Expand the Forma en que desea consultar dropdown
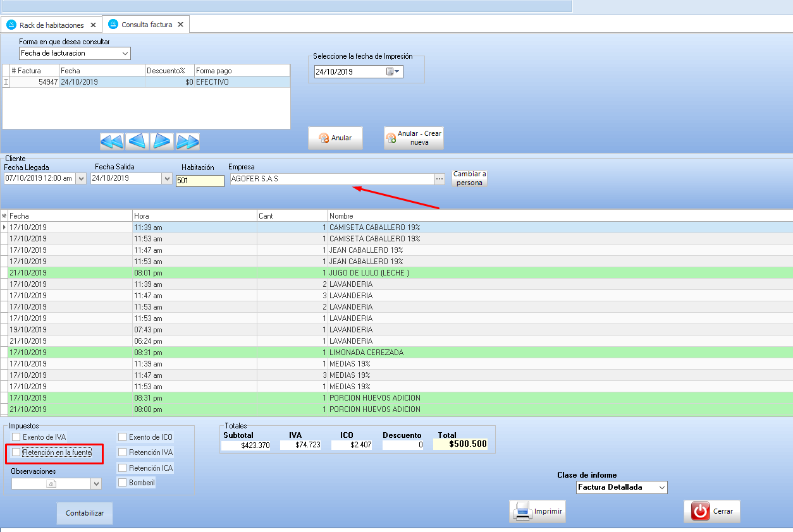This screenshot has height=532, width=793. point(125,54)
